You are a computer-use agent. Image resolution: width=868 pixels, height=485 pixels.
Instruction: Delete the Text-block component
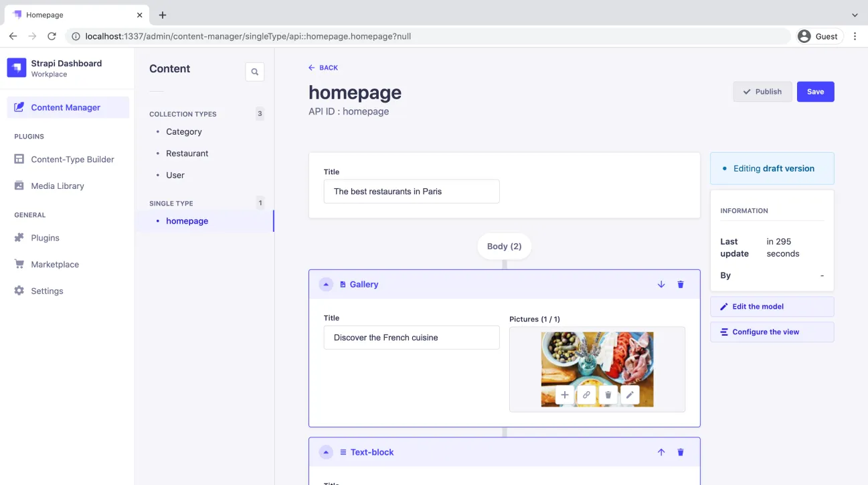point(681,452)
